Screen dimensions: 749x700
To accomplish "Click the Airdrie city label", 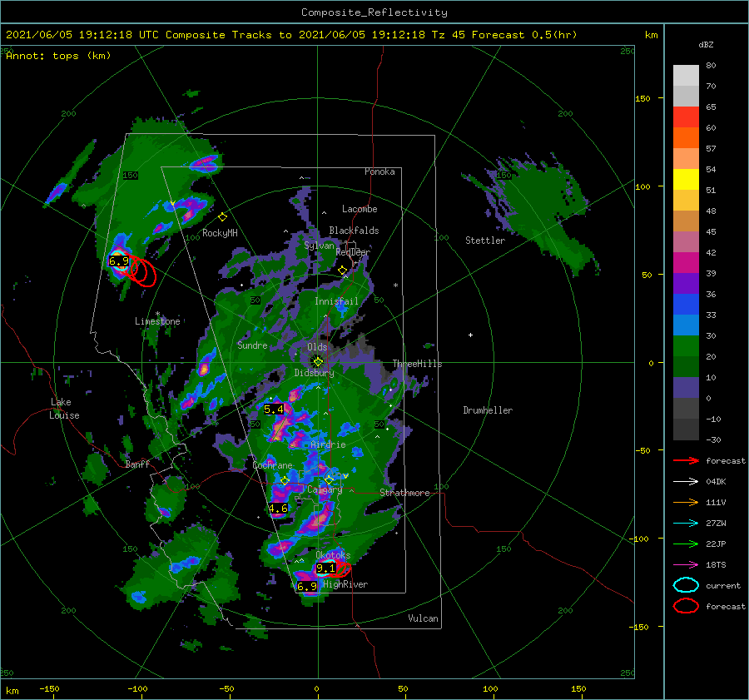I will coord(328,444).
